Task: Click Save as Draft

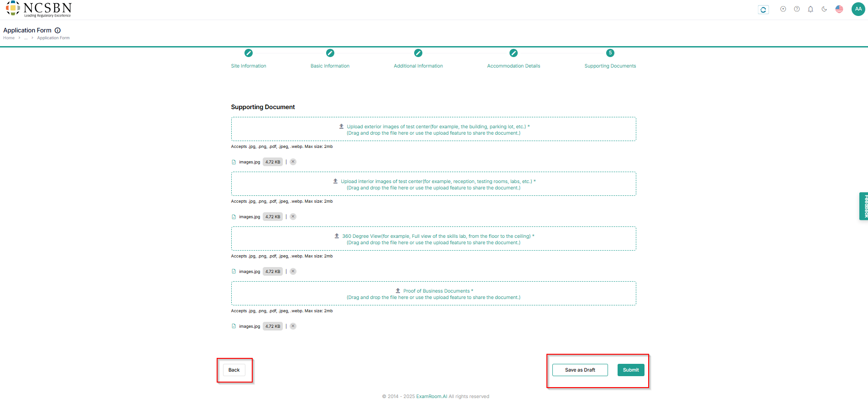Action: click(x=580, y=370)
